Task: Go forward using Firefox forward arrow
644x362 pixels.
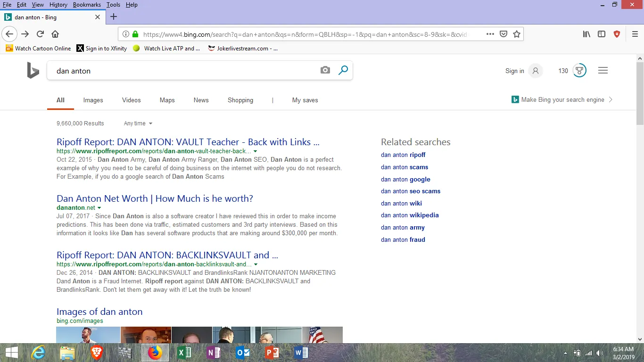Action: coord(25,34)
